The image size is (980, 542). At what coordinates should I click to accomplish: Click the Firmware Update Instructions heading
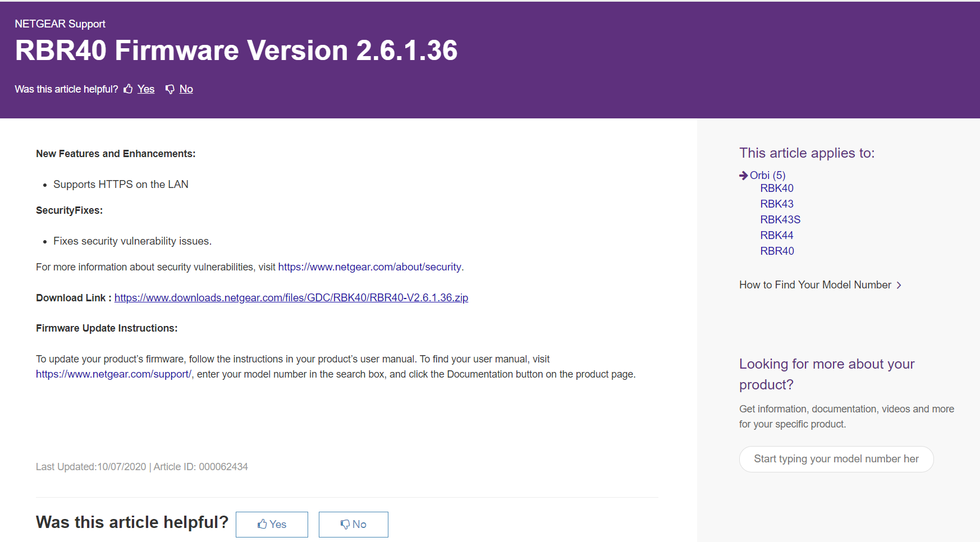(107, 328)
